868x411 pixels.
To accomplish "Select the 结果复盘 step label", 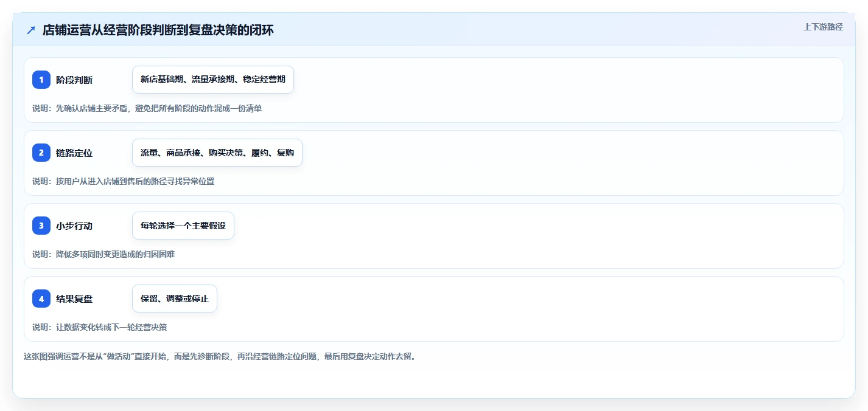I will tap(74, 299).
